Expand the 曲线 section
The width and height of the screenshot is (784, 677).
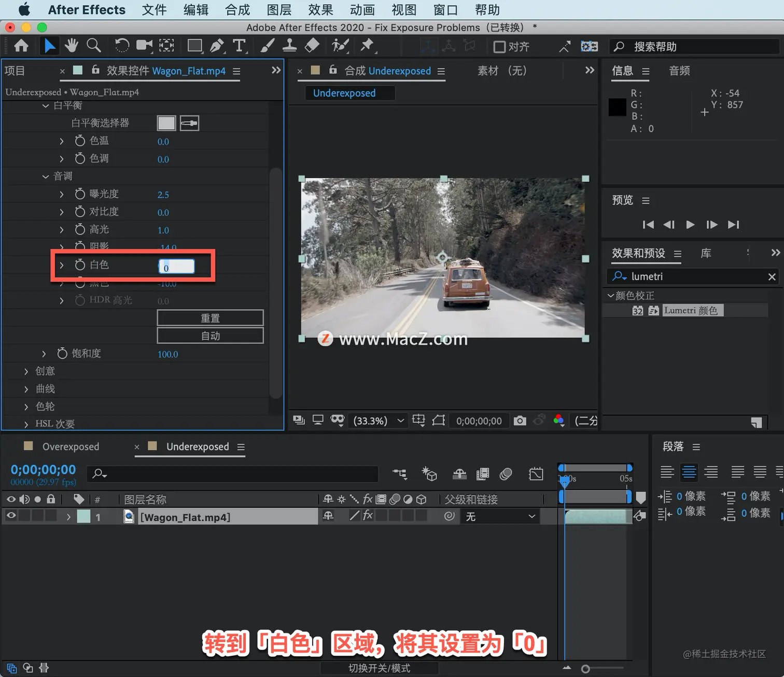[26, 389]
